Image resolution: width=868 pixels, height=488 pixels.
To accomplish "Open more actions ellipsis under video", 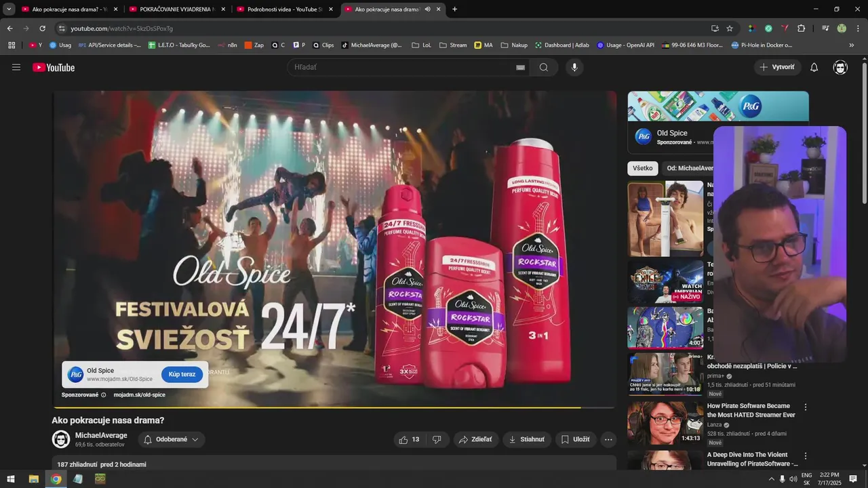I will click(608, 439).
